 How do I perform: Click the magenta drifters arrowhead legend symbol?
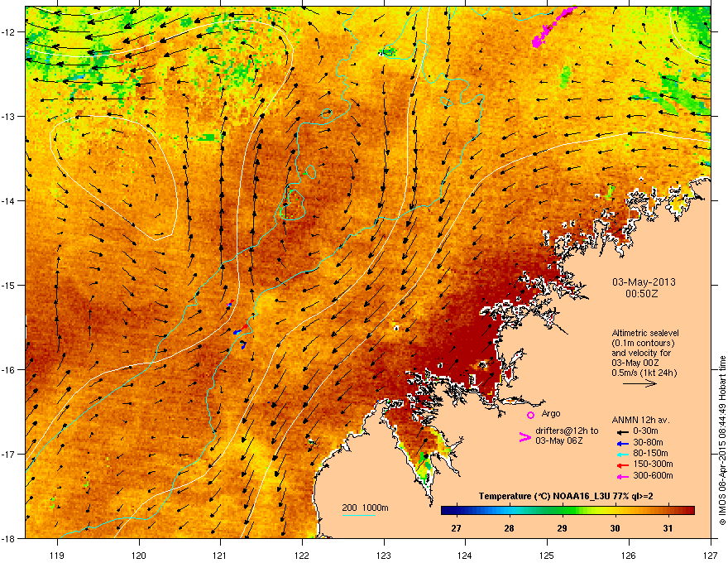524,437
